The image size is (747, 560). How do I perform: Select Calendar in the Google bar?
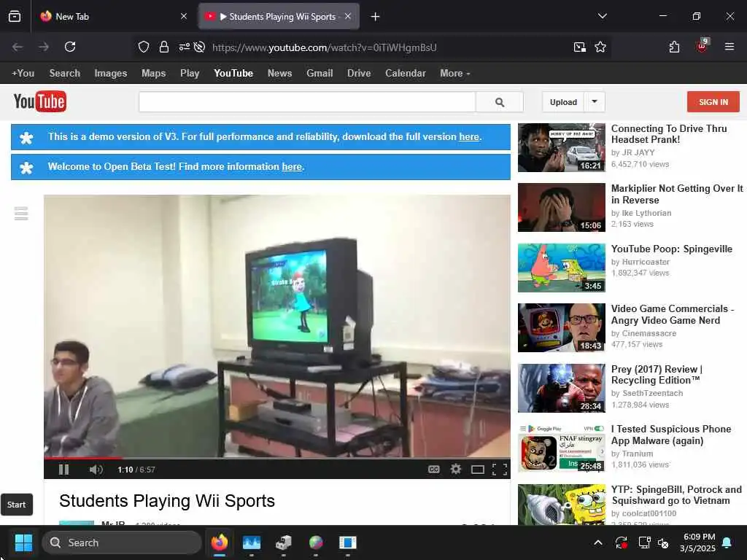tap(406, 74)
